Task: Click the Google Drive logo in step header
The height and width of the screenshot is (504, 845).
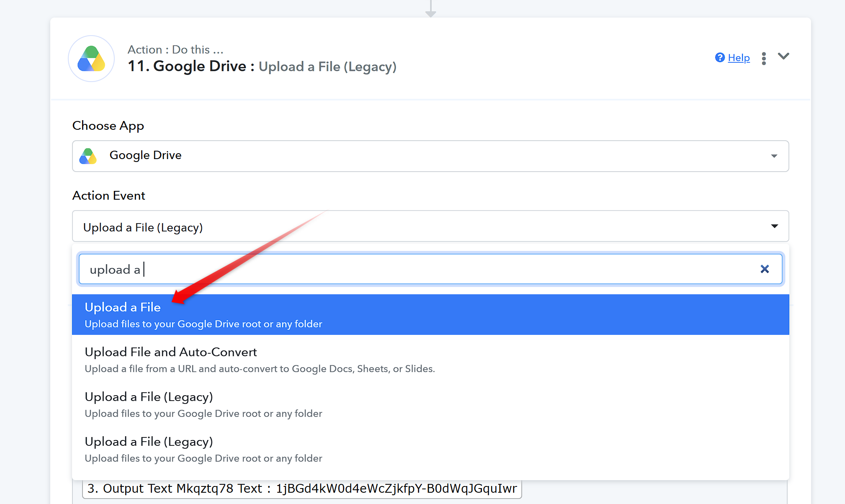Action: tap(91, 59)
